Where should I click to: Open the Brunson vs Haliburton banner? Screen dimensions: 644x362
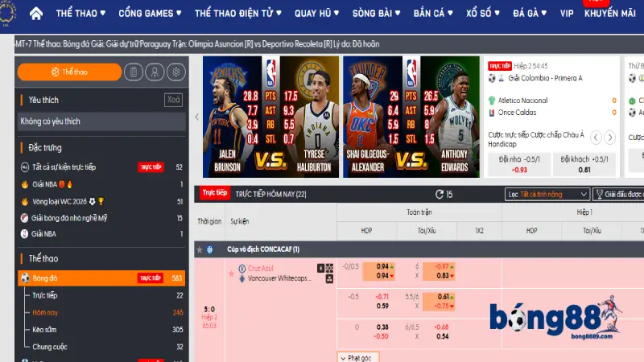(x=270, y=117)
